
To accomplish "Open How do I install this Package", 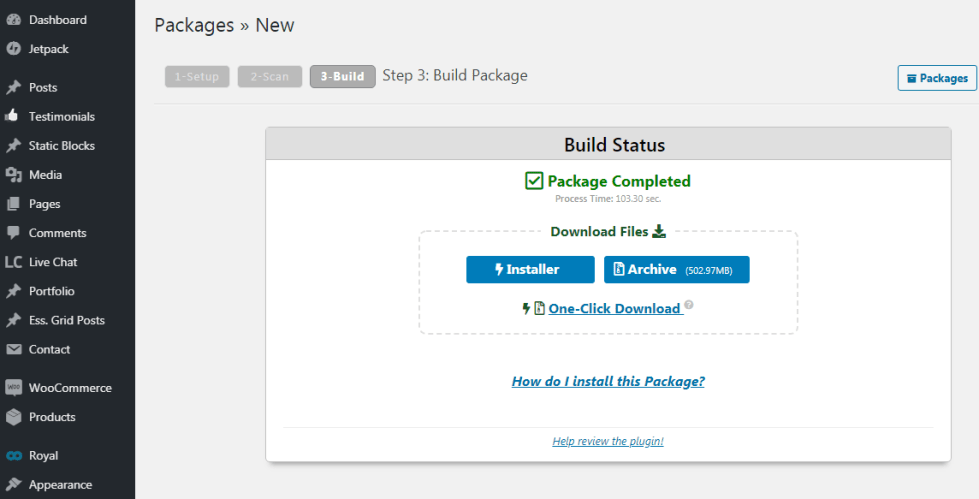I will pyautogui.click(x=608, y=382).
